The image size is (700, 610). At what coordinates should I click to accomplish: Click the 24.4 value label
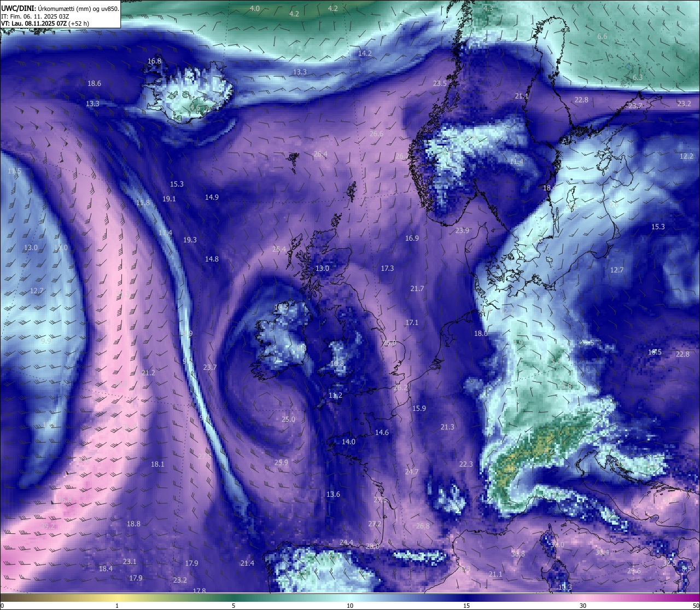coord(346,543)
